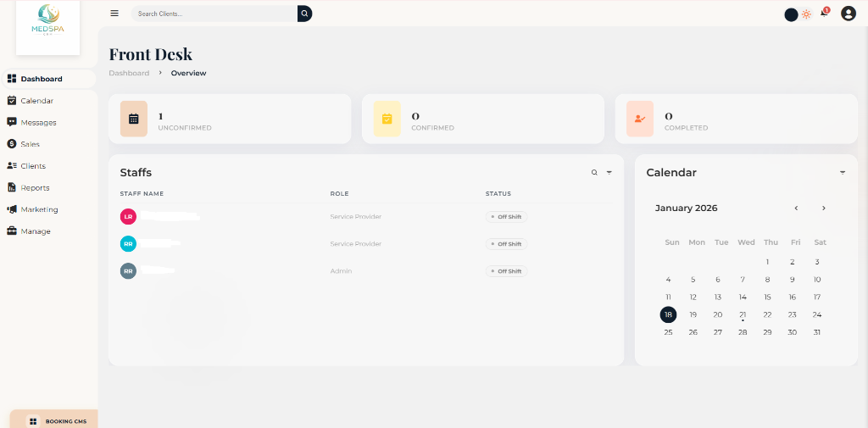Screen dimensions: 868x428
Task: Click the sun icon in theme switch
Action: 807,14
